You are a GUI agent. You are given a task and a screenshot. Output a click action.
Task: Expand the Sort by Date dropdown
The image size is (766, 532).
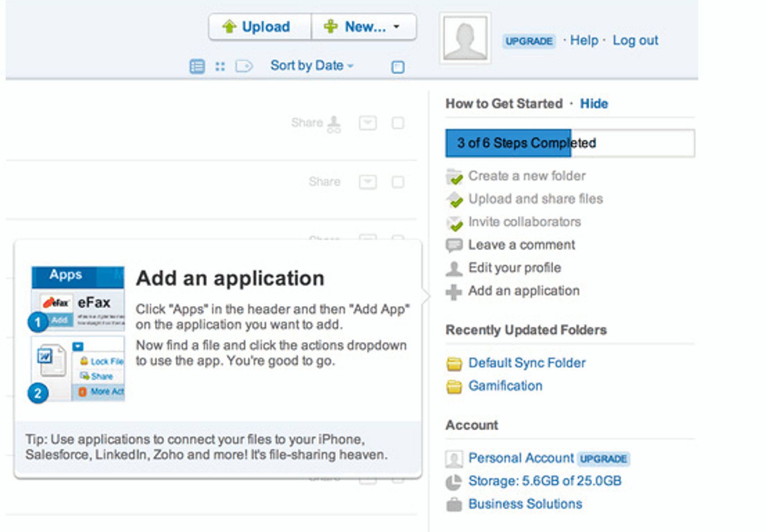312,65
